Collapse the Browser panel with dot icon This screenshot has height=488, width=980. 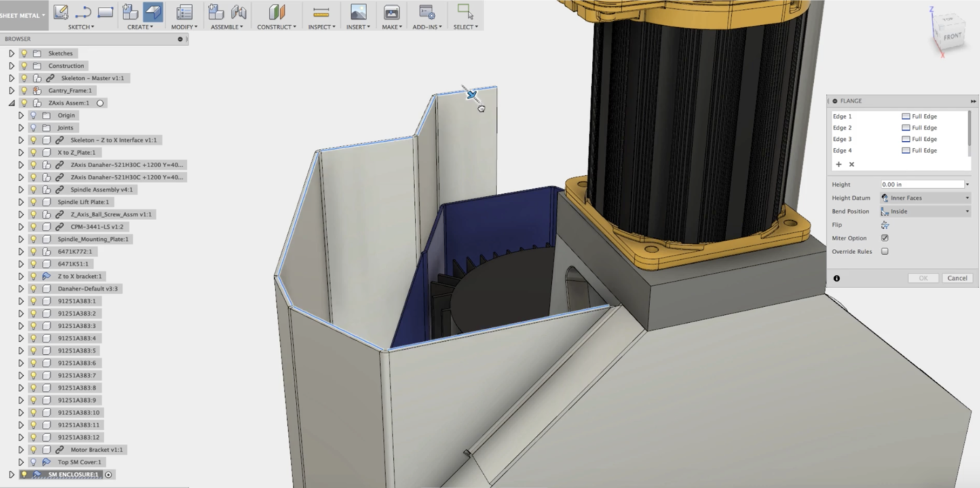click(x=180, y=39)
